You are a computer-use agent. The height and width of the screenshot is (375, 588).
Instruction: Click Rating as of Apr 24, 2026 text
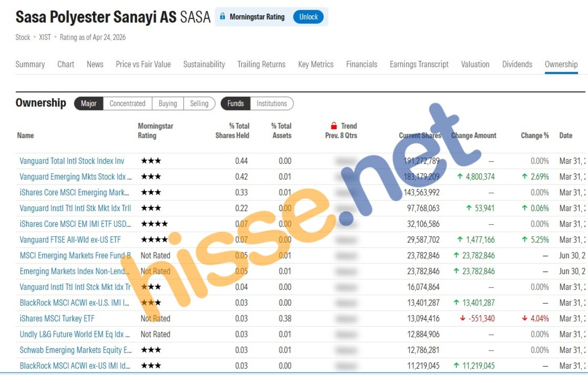pos(93,37)
